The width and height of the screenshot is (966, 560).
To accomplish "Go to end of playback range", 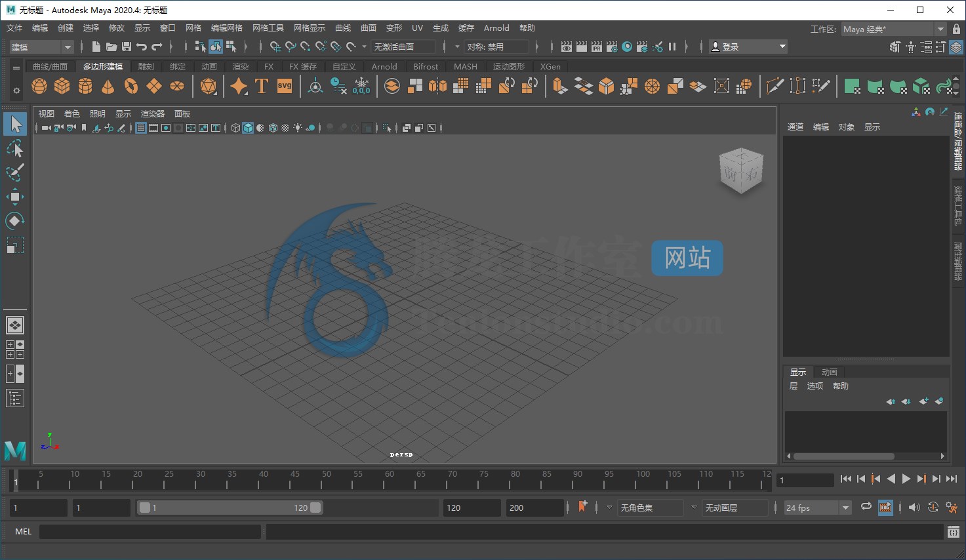I will click(952, 479).
